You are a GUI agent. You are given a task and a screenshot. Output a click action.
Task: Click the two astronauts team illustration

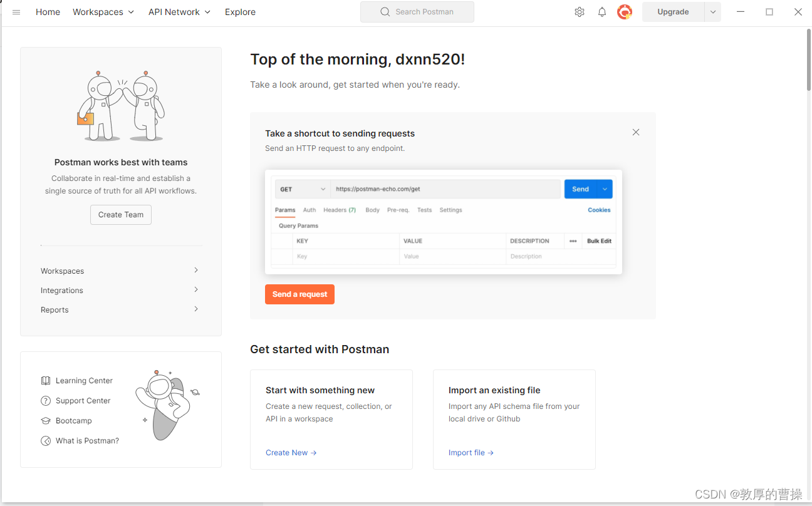121,106
